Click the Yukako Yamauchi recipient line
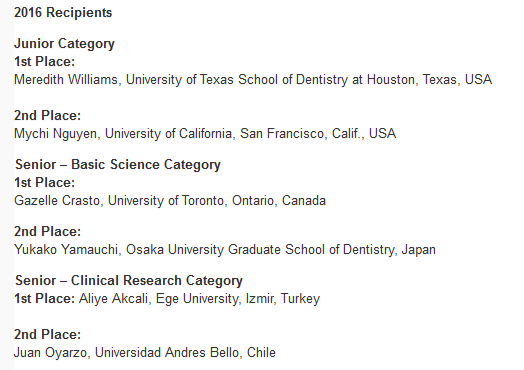This screenshot has height=370, width=524. click(225, 250)
